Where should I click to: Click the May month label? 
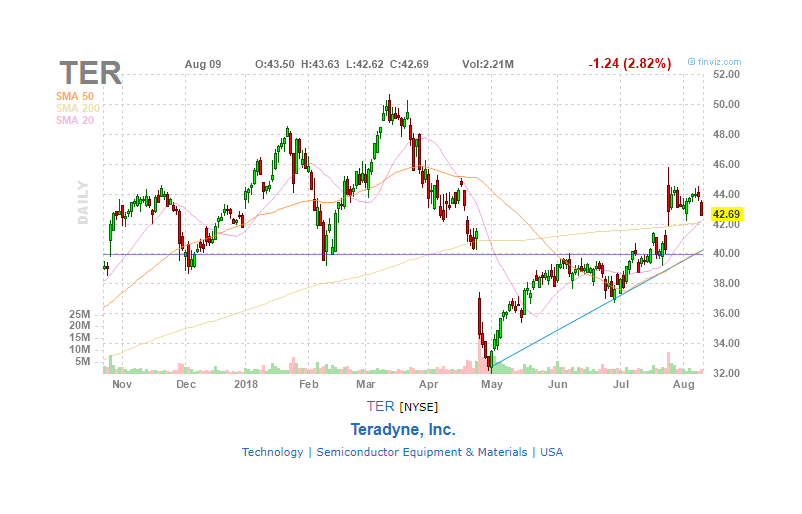click(492, 385)
